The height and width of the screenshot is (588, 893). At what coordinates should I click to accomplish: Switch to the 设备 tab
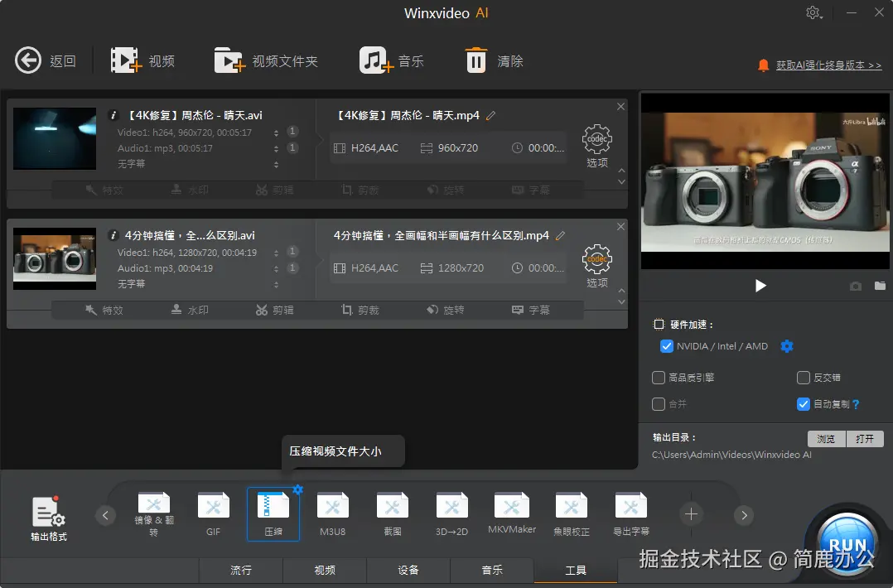pyautogui.click(x=408, y=571)
